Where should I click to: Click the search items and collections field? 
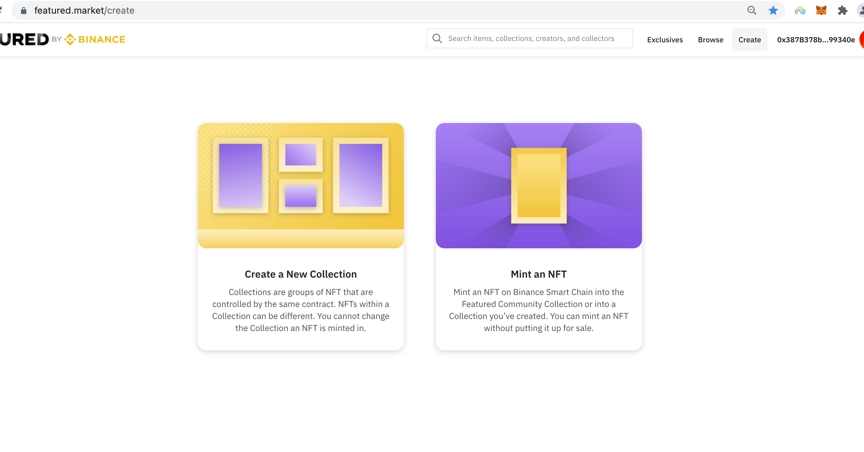coord(535,39)
